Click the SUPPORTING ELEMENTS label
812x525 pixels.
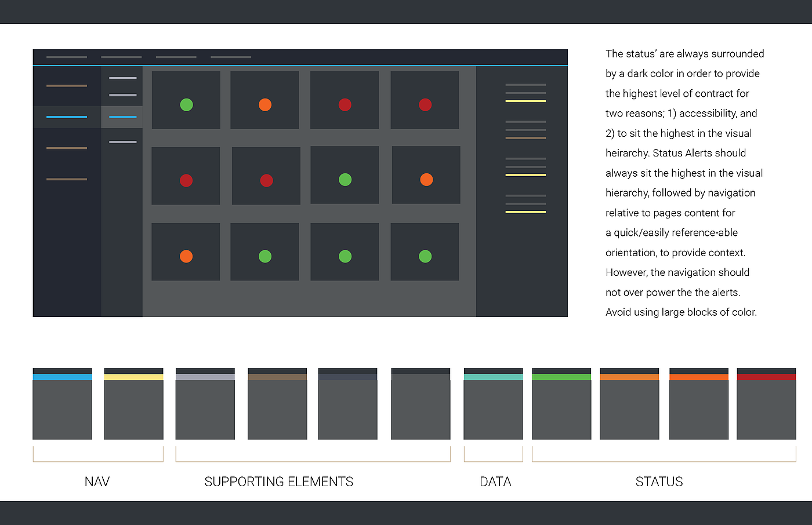(279, 482)
